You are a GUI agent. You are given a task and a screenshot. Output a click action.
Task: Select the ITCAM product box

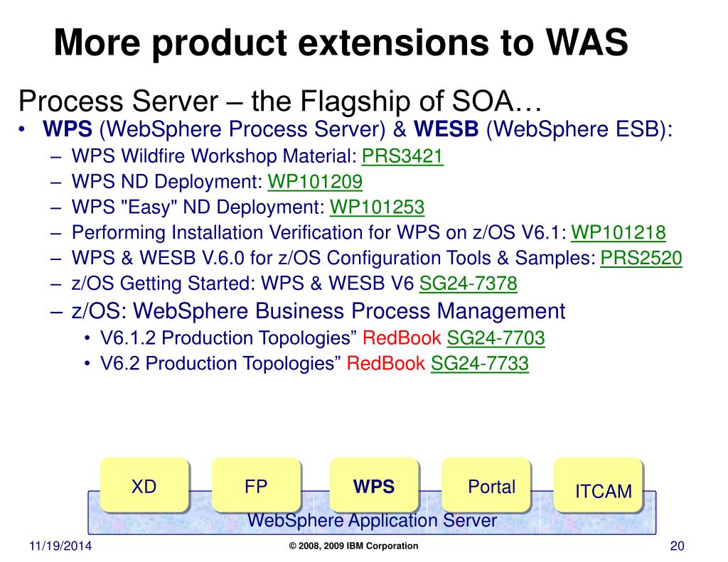click(x=599, y=485)
